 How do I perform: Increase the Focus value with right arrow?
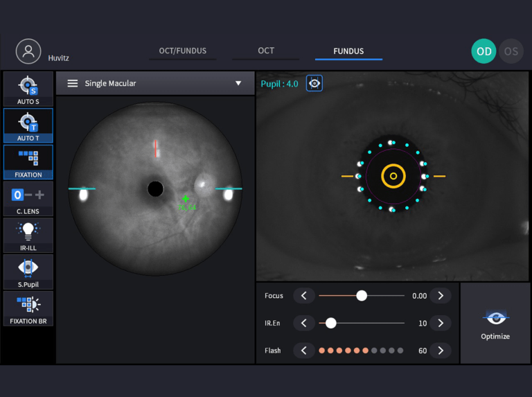pyautogui.click(x=441, y=296)
